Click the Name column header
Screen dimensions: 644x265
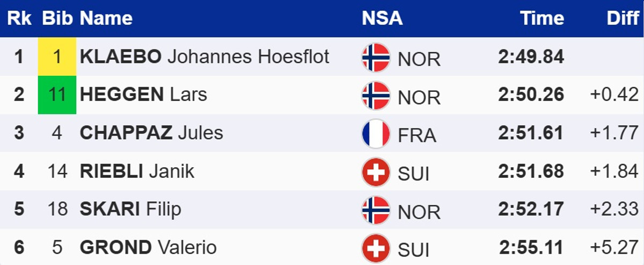pyautogui.click(x=106, y=18)
